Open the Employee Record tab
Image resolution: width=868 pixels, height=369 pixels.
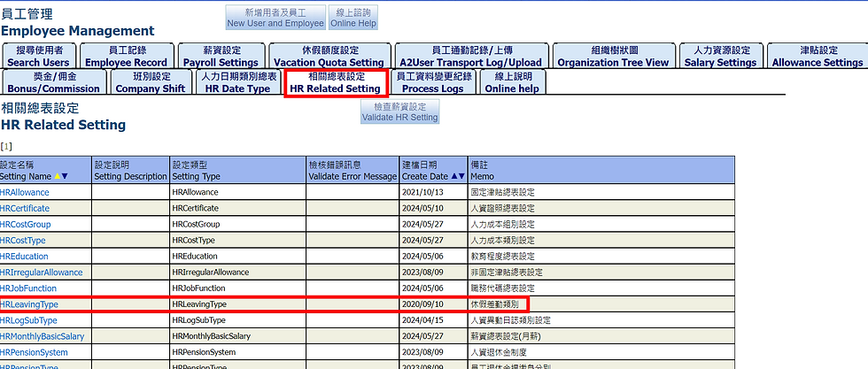pos(126,57)
